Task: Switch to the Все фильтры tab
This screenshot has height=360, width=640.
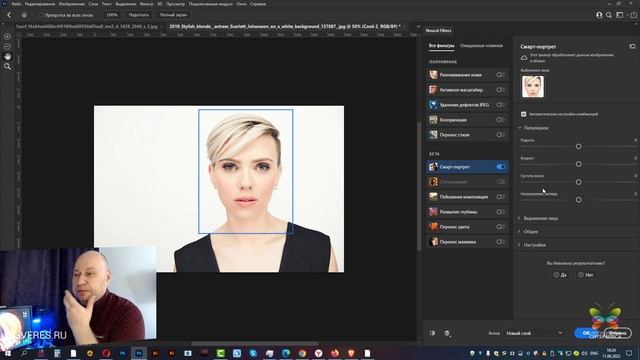Action: coord(441,46)
